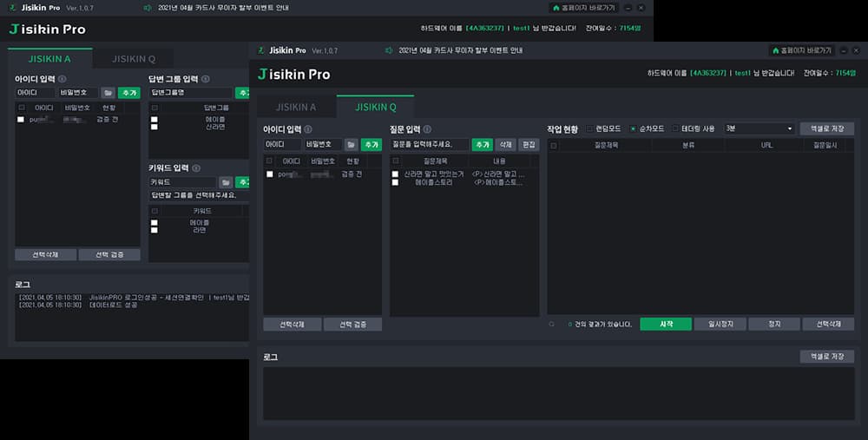Viewport: 868px width, 440px height.
Task: Toggle select-all checkbox in work status table
Action: coord(554,146)
